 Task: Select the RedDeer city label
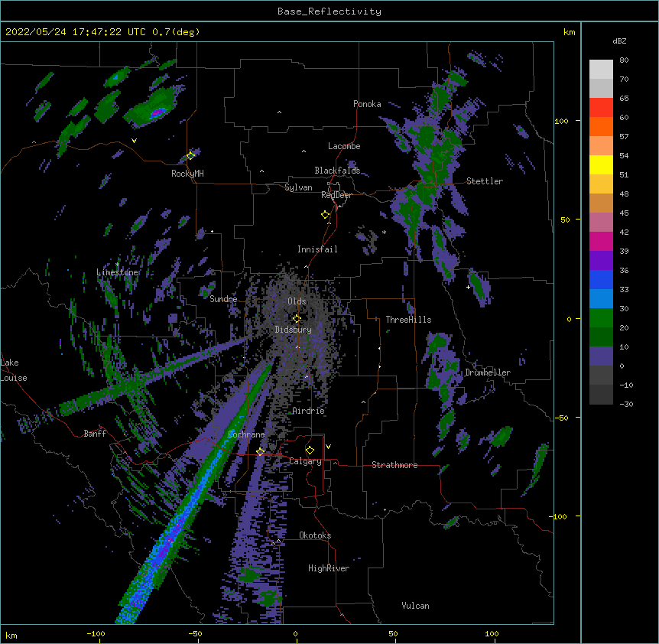click(336, 195)
